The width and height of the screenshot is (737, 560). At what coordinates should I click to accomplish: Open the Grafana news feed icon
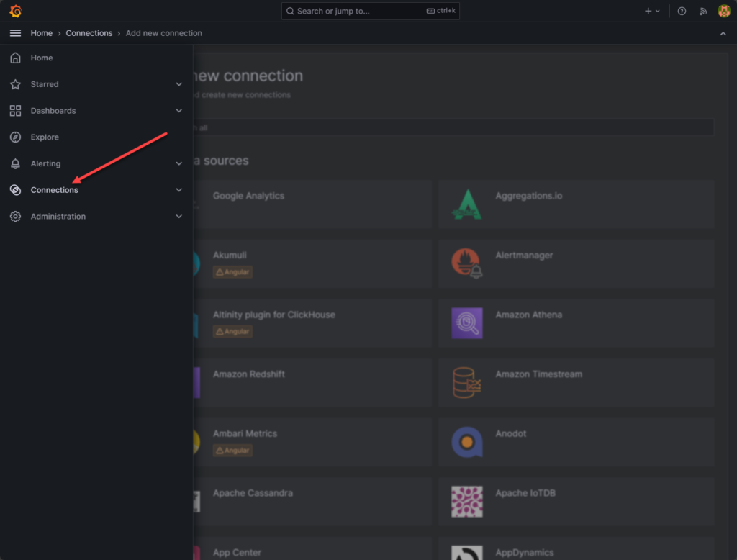(x=703, y=11)
